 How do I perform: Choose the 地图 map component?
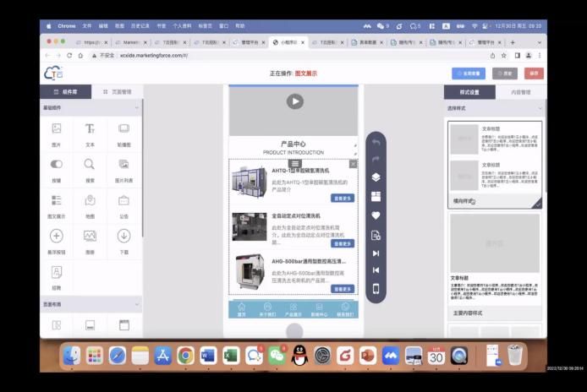pos(90,204)
